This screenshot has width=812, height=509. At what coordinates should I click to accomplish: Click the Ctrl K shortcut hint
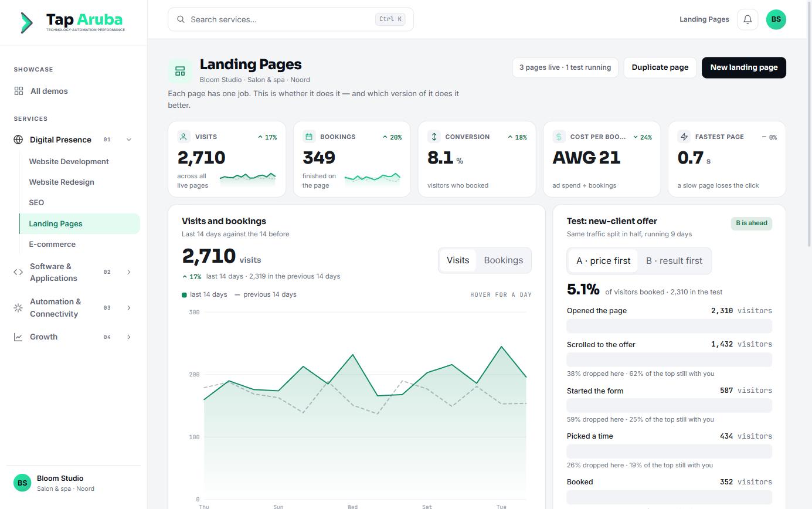click(x=390, y=19)
